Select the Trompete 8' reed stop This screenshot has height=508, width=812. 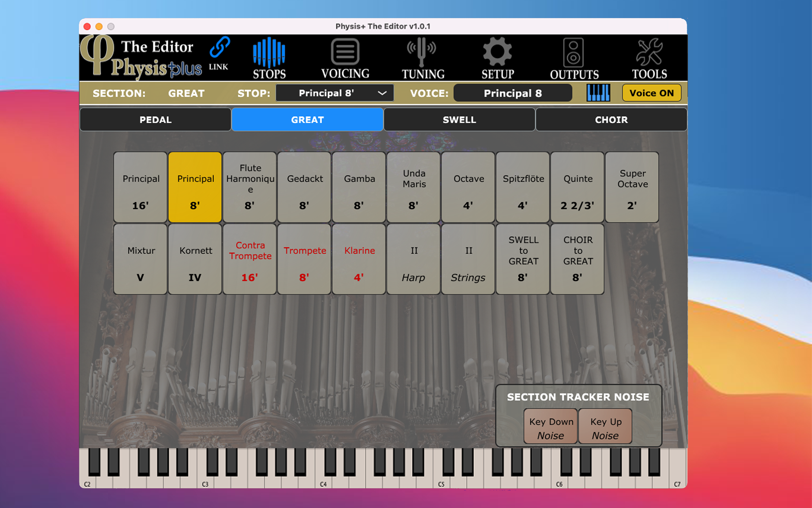point(304,259)
